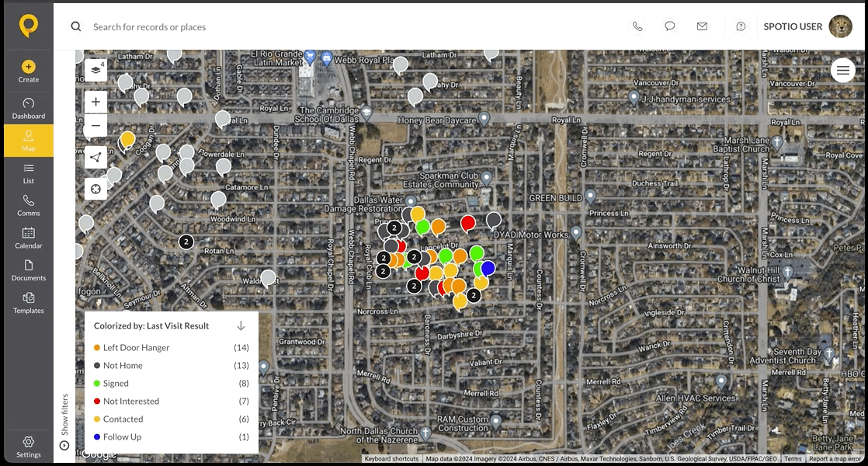The width and height of the screenshot is (868, 466).
Task: Open the chat message icon
Action: (x=670, y=26)
